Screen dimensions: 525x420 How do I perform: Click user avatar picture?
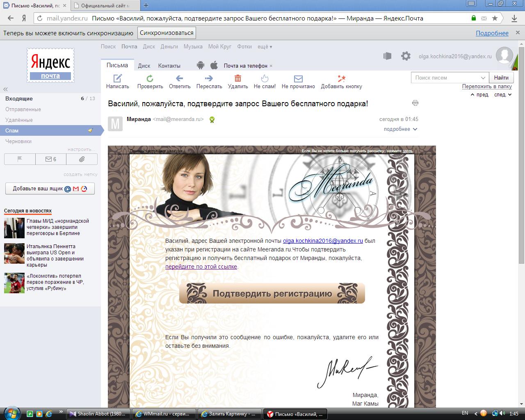click(504, 55)
